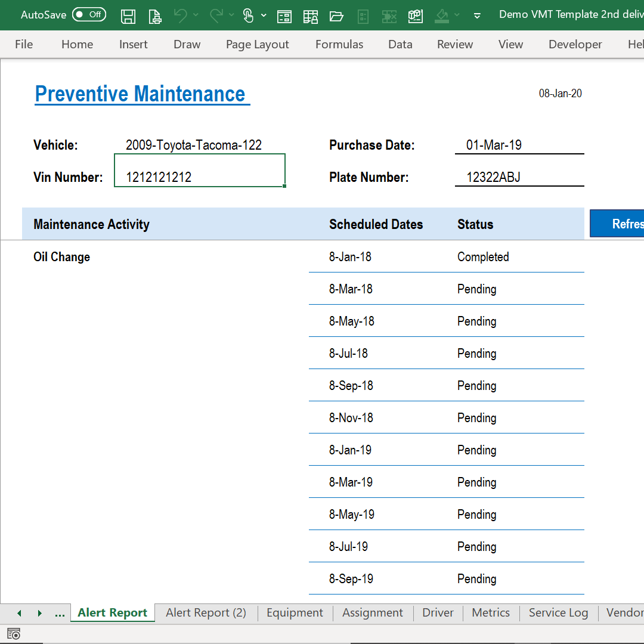The image size is (644, 644).
Task: Switch to the Formulas ribbon tab
Action: click(339, 44)
